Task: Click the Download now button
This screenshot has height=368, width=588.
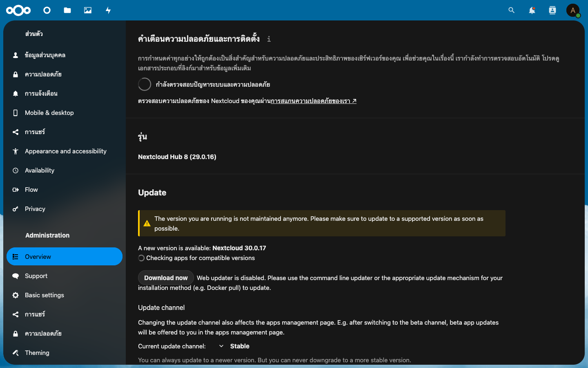Action: [166, 278]
